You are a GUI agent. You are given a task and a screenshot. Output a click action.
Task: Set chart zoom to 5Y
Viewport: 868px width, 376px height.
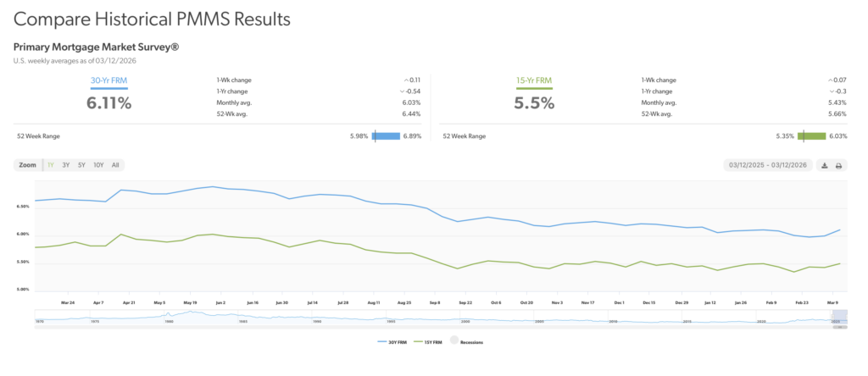(x=81, y=164)
